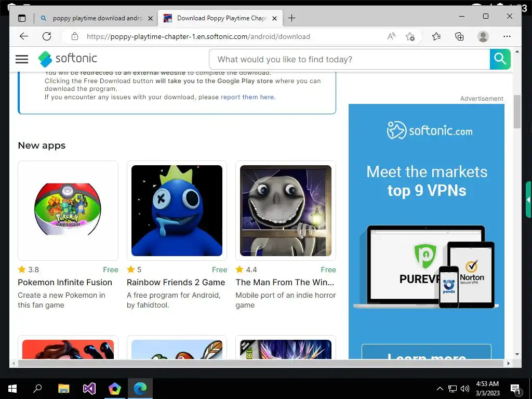532x399 pixels.
Task: View site info lock icon
Action: (75, 36)
